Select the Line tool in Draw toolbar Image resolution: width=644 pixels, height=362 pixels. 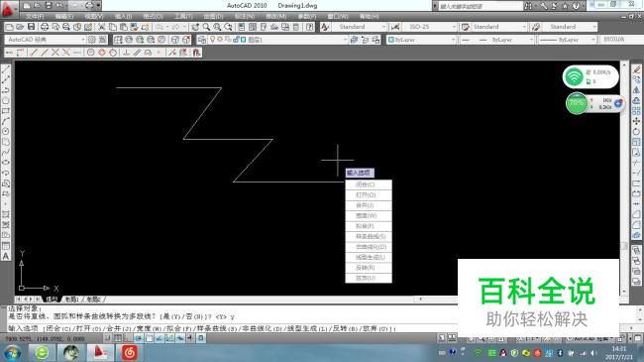tap(6, 69)
